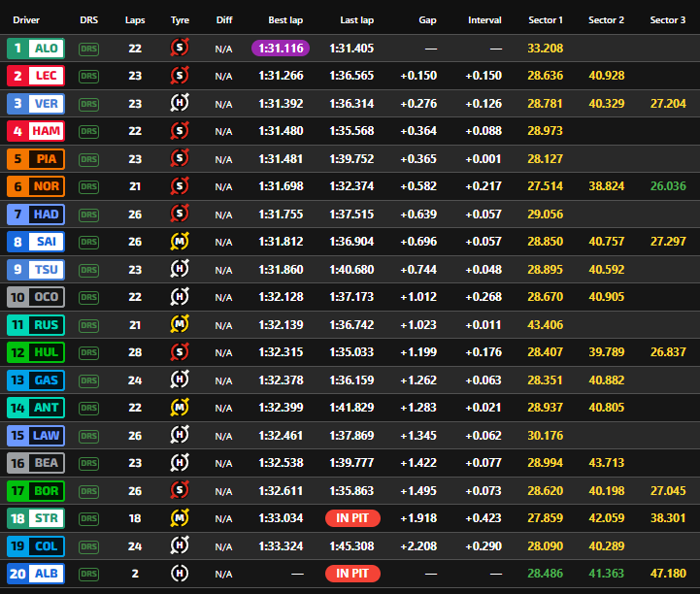
Task: Click Alonso's purple fastest lap time
Action: pyautogui.click(x=281, y=48)
